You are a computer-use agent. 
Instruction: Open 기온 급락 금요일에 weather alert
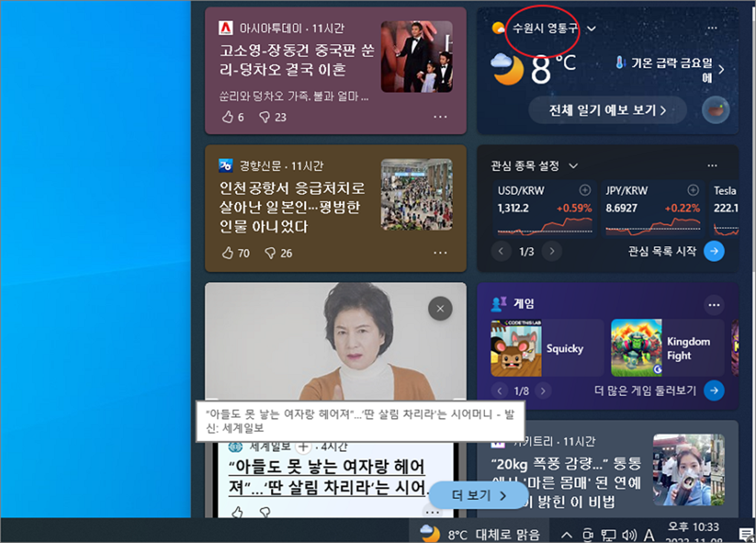664,69
